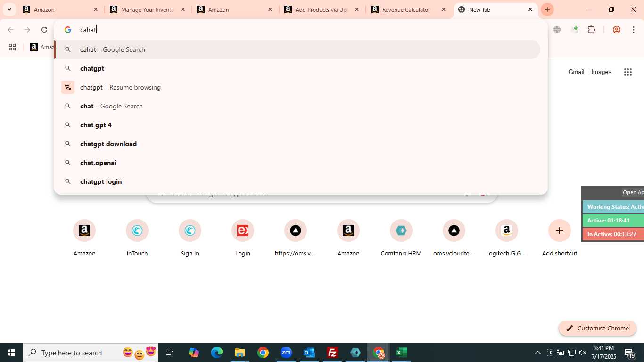The image size is (644, 362).
Task: Reload the current page
Action: tap(44, 30)
